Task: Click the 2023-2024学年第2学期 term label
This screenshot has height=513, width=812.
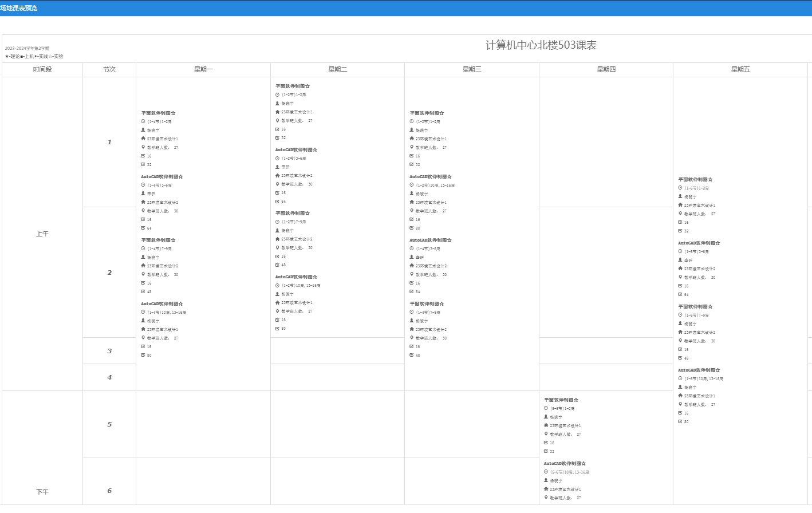Action: click(x=27, y=49)
